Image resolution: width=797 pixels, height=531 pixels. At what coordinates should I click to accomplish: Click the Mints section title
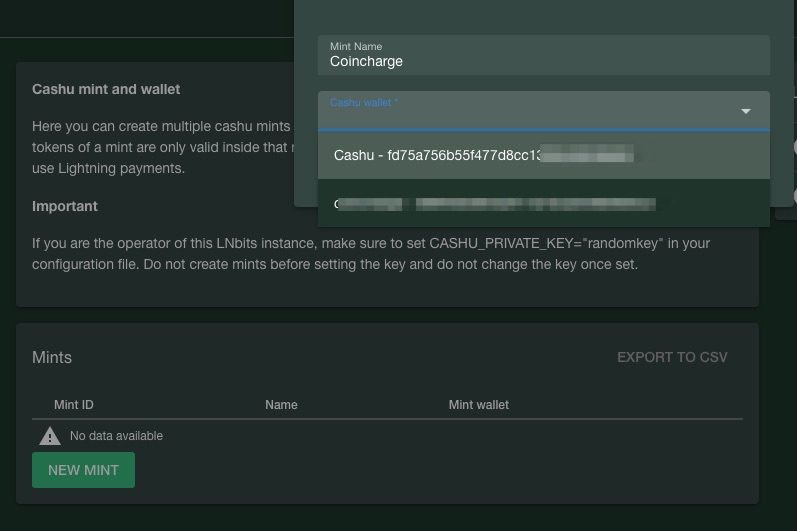[x=52, y=357]
